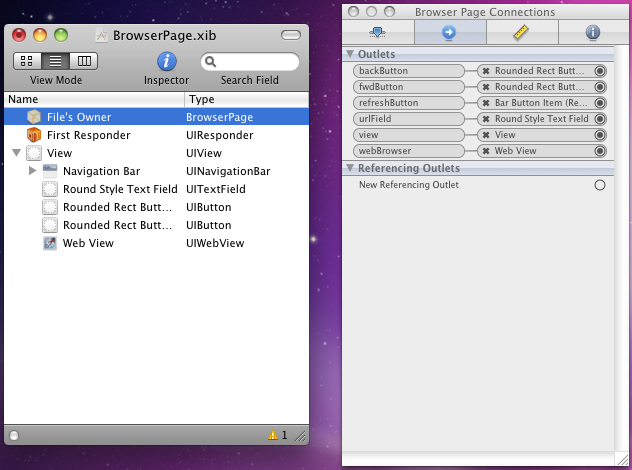The height and width of the screenshot is (470, 632).
Task: Click the fwdButton connection circle
Action: click(x=600, y=87)
